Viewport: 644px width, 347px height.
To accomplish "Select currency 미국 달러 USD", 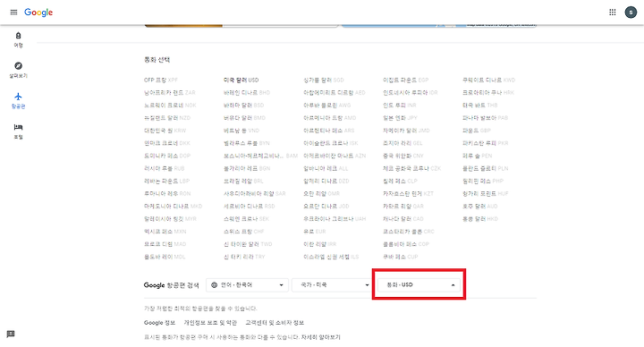I will tap(241, 80).
